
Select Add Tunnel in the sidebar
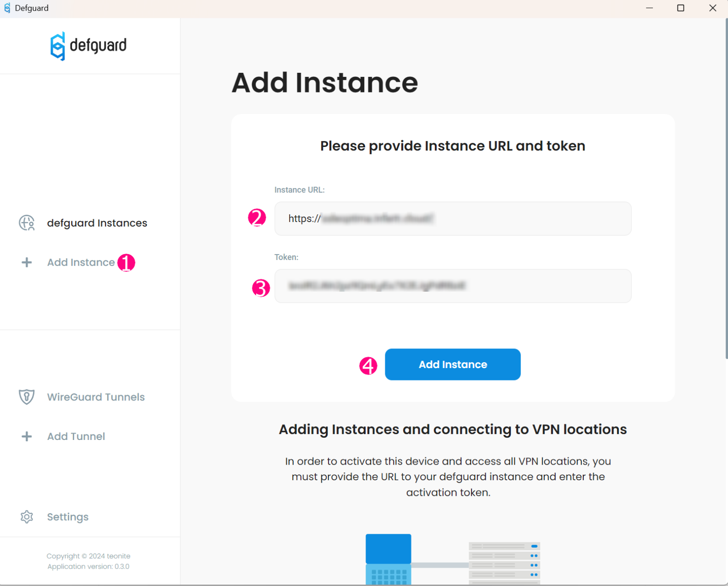coord(76,436)
